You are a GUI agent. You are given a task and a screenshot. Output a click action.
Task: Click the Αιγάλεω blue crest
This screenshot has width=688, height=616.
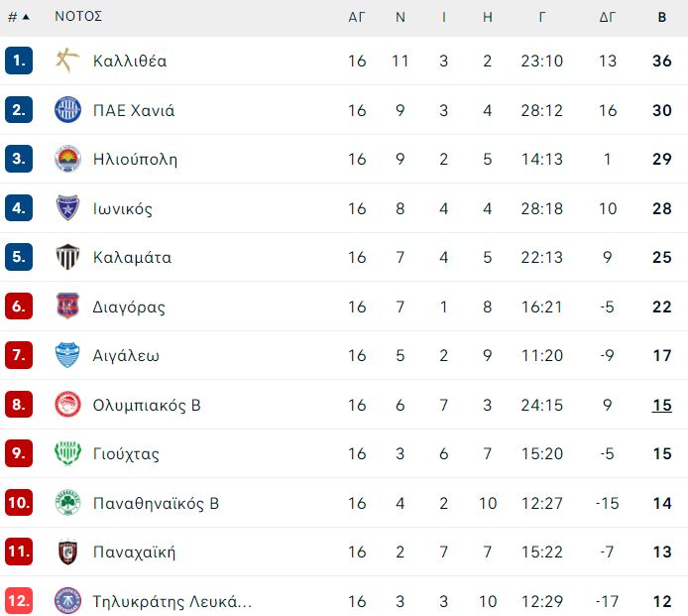point(67,355)
